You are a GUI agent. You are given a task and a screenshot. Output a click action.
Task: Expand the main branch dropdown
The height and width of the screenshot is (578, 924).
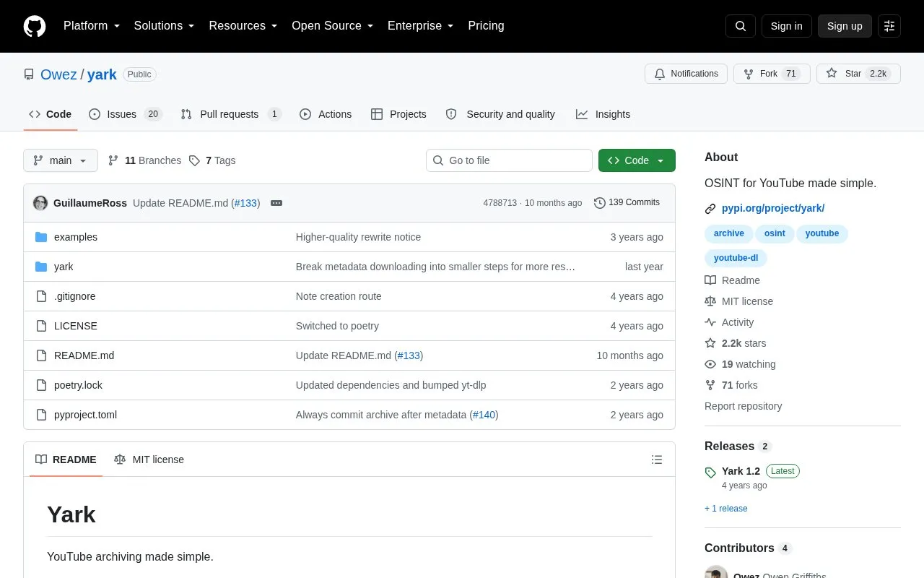[x=61, y=160]
